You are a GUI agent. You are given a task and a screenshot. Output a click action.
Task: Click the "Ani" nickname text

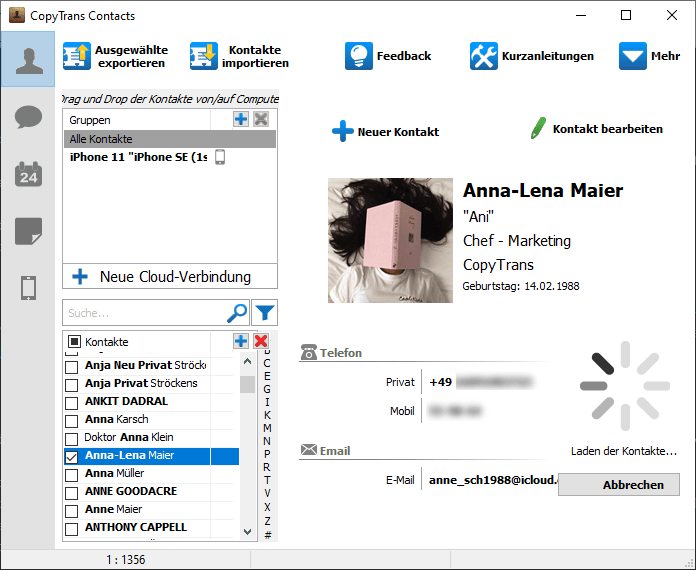coord(478,217)
